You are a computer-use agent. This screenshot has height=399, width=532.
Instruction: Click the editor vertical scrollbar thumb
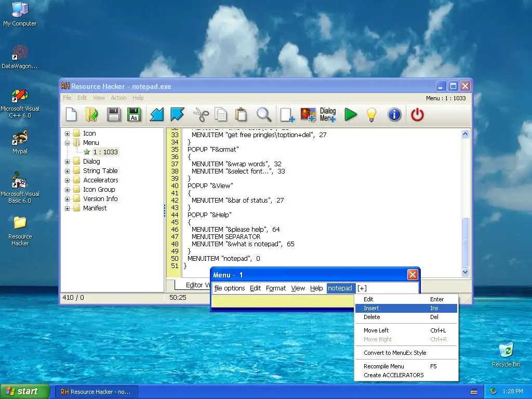tap(465, 242)
